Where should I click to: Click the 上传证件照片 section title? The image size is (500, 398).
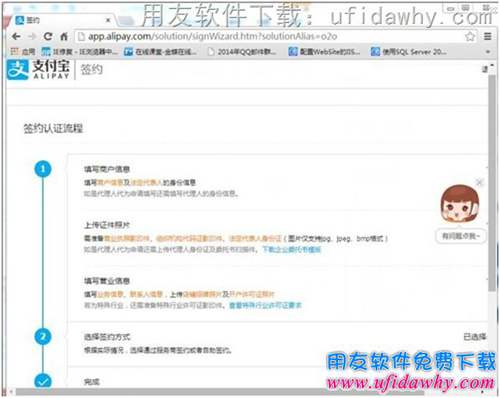107,225
